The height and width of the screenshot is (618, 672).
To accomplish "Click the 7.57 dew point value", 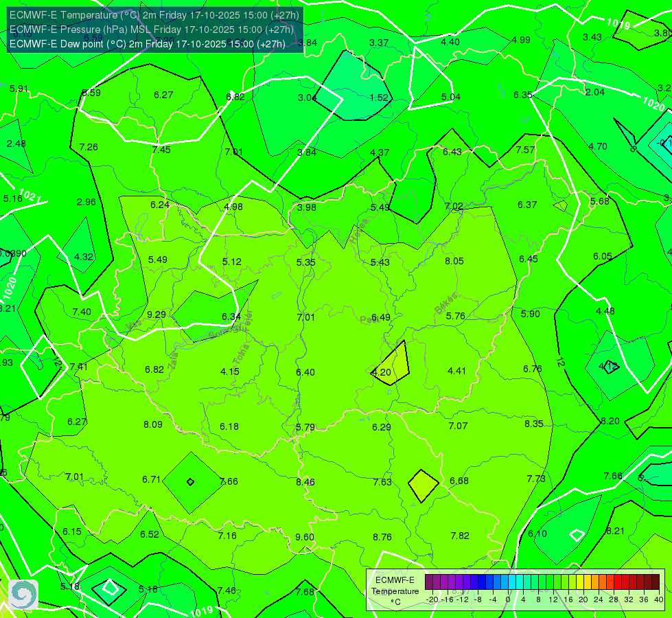I will [x=525, y=150].
